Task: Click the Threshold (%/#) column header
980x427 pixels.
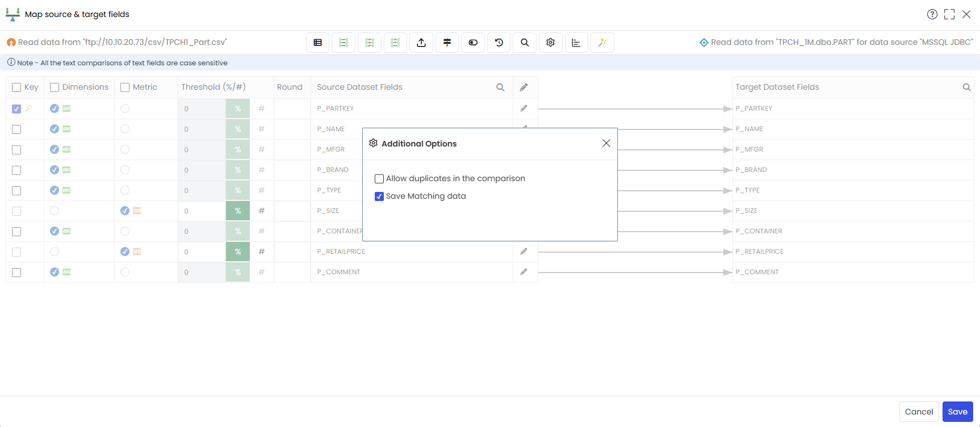Action: pyautogui.click(x=213, y=87)
